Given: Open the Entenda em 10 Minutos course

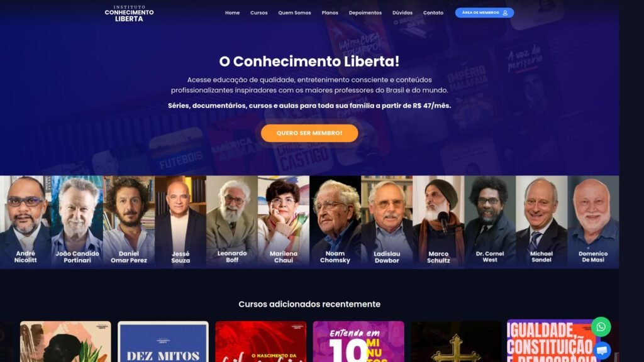Looking at the screenshot, I should tap(358, 341).
